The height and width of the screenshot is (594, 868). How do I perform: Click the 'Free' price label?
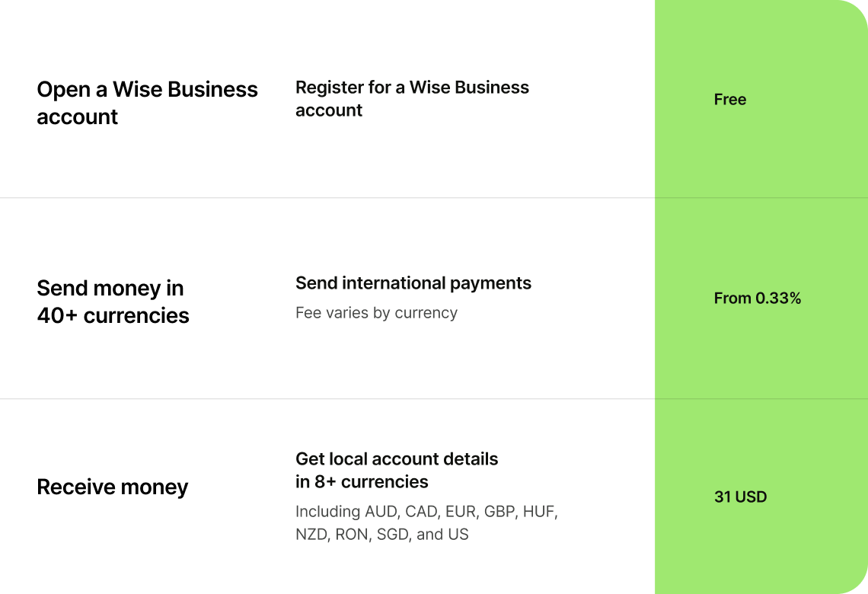tap(729, 100)
